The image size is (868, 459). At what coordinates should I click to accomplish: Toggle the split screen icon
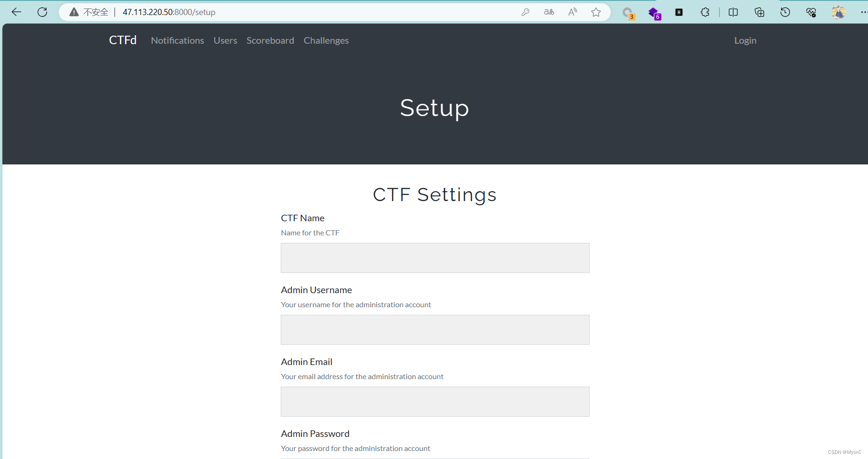[x=733, y=12]
